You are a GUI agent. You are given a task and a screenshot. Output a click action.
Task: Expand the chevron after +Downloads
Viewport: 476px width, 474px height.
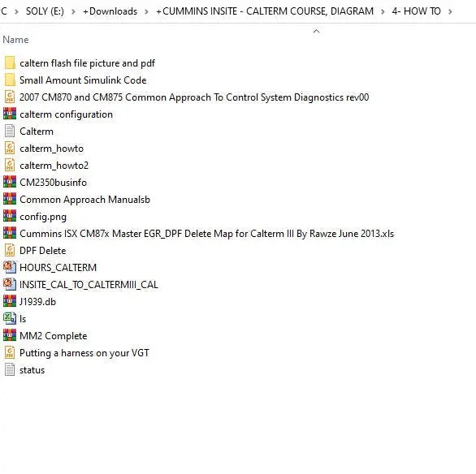tap(147, 11)
